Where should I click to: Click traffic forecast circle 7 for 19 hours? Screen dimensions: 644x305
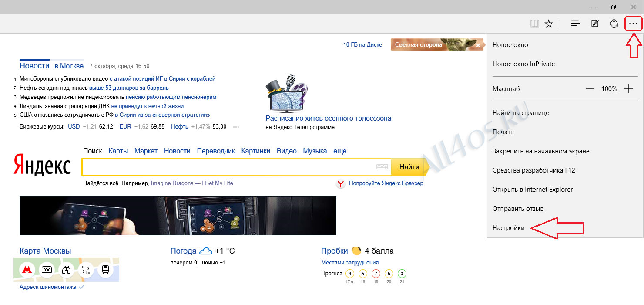tap(376, 274)
